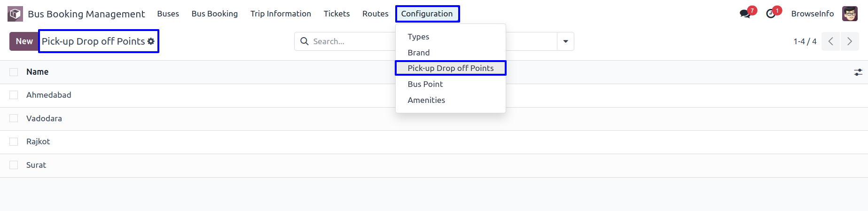Open the column options adjust icon

[x=858, y=72]
